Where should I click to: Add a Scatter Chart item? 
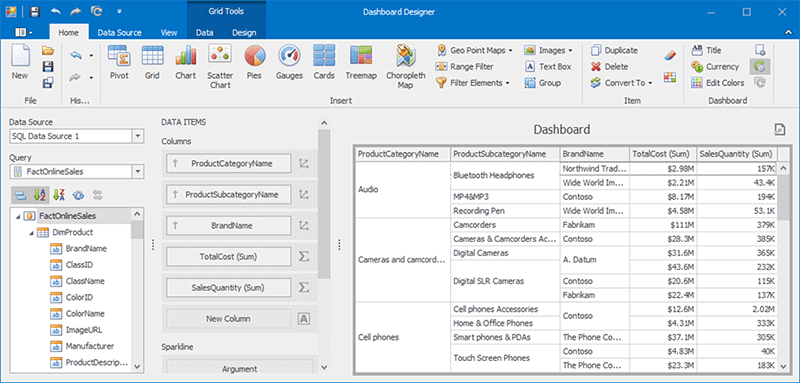click(x=220, y=66)
